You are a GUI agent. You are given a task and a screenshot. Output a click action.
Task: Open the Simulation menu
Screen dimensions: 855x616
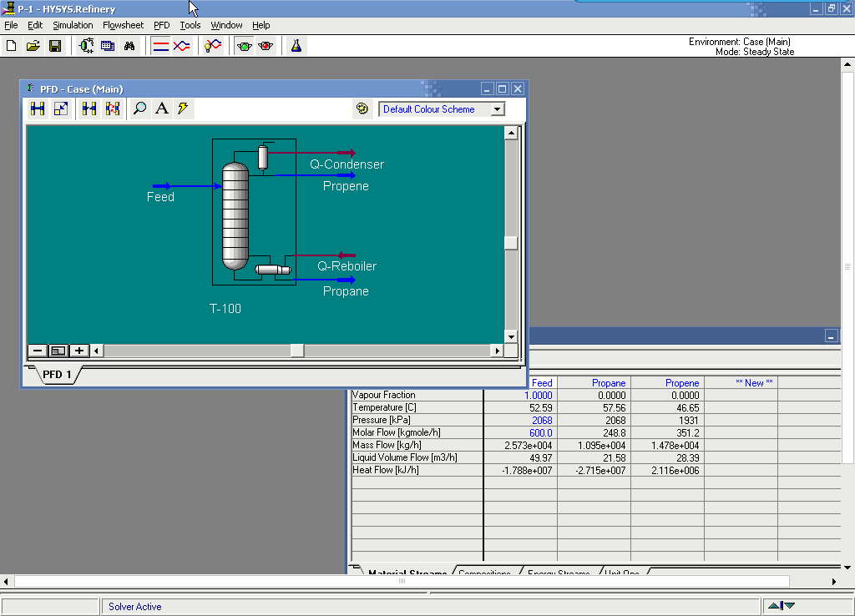(x=73, y=25)
